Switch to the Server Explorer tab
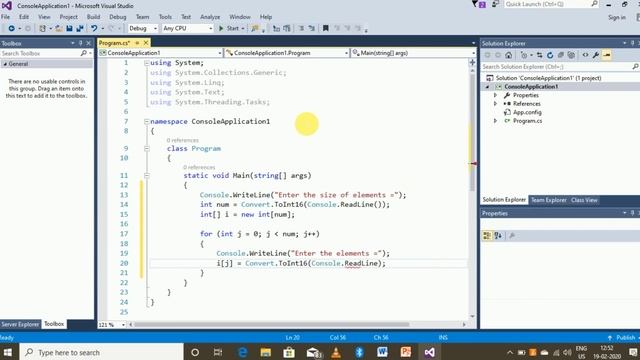The image size is (640, 360). point(20,324)
